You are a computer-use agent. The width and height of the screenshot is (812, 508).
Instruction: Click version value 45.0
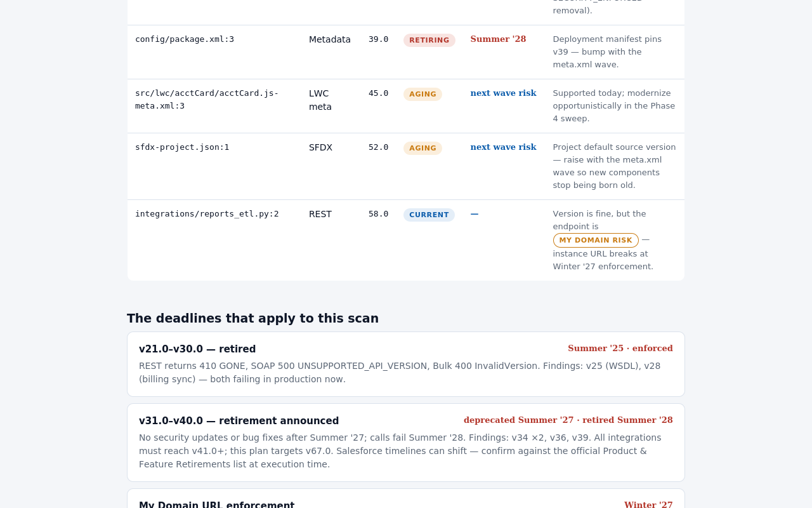click(x=379, y=93)
